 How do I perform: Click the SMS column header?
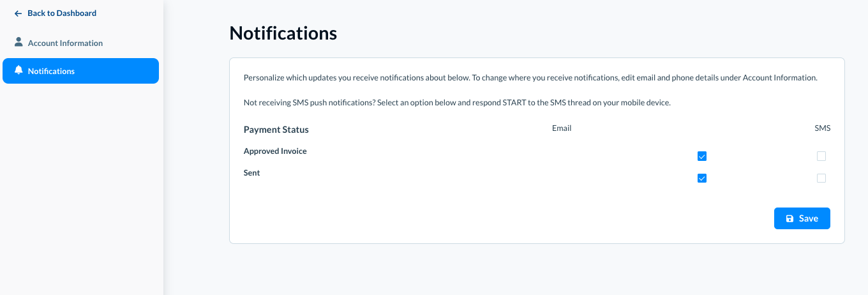point(822,128)
